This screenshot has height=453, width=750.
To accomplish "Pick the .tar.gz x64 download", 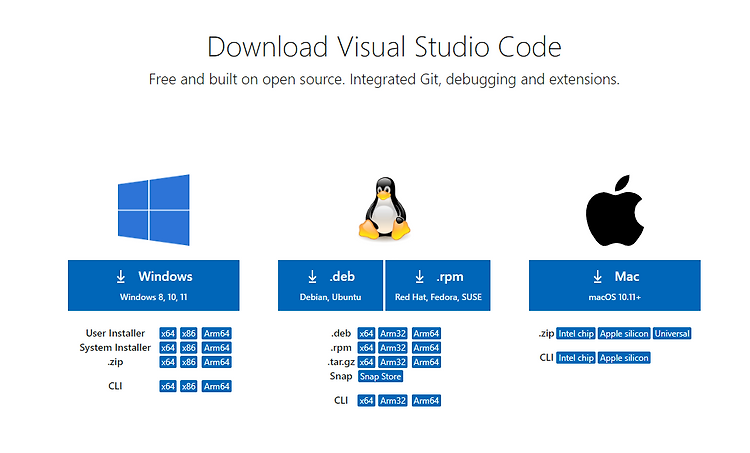I will click(x=366, y=362).
